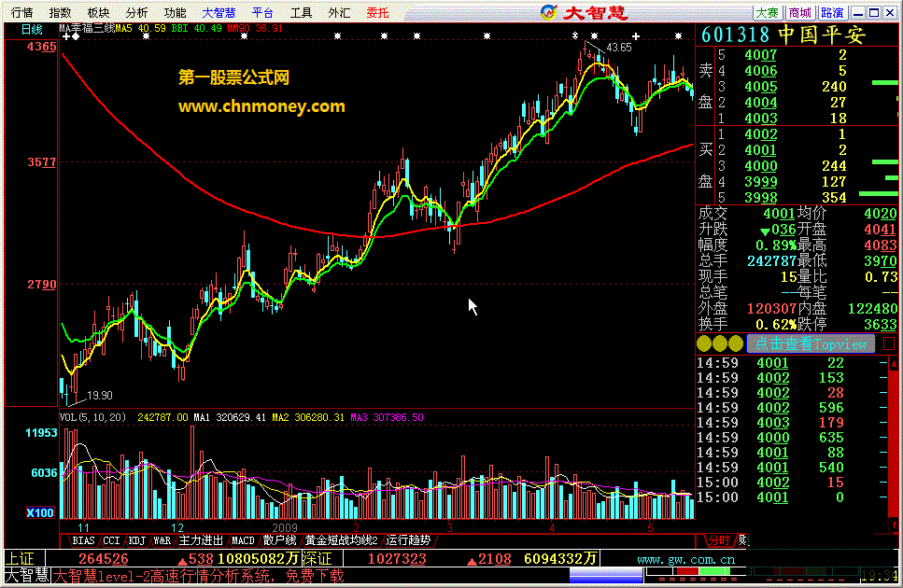This screenshot has width=903, height=588.
Task: Click the VOL(5,10,20) indicator label
Action: [x=92, y=417]
